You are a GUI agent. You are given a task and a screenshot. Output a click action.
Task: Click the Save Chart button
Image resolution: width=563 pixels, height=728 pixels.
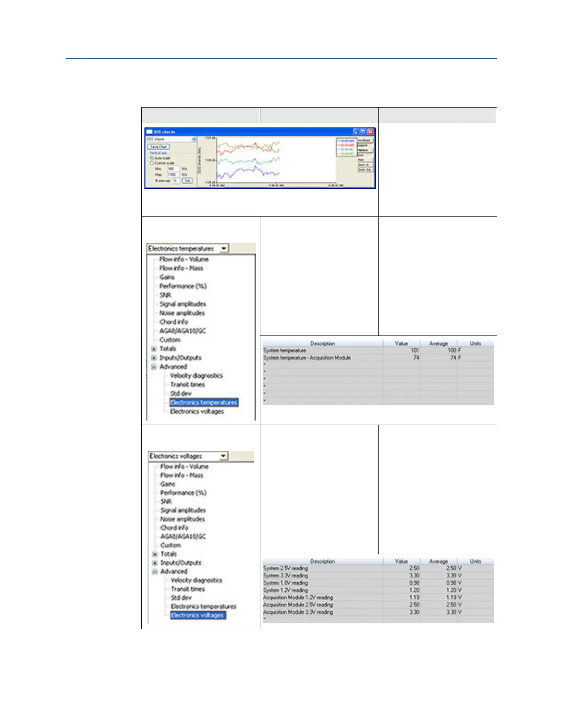[x=159, y=147]
